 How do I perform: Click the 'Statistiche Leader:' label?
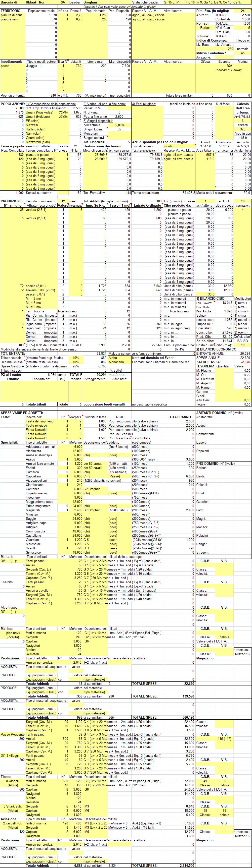146,2
